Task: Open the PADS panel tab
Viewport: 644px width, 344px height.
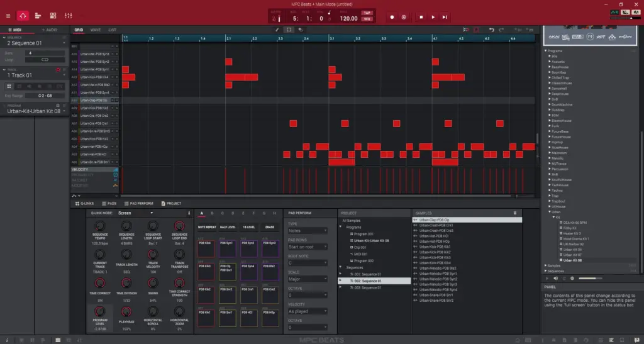Action: click(x=109, y=204)
